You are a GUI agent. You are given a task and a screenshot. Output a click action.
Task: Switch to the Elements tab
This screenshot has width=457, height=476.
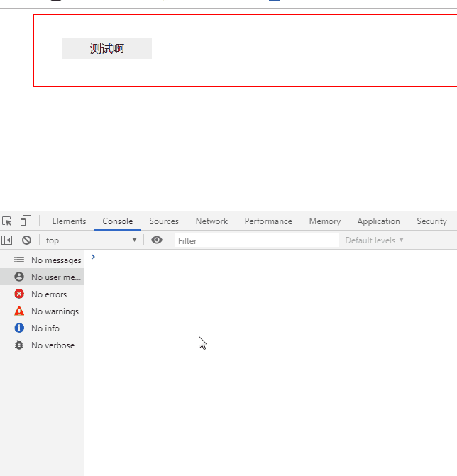tap(69, 221)
